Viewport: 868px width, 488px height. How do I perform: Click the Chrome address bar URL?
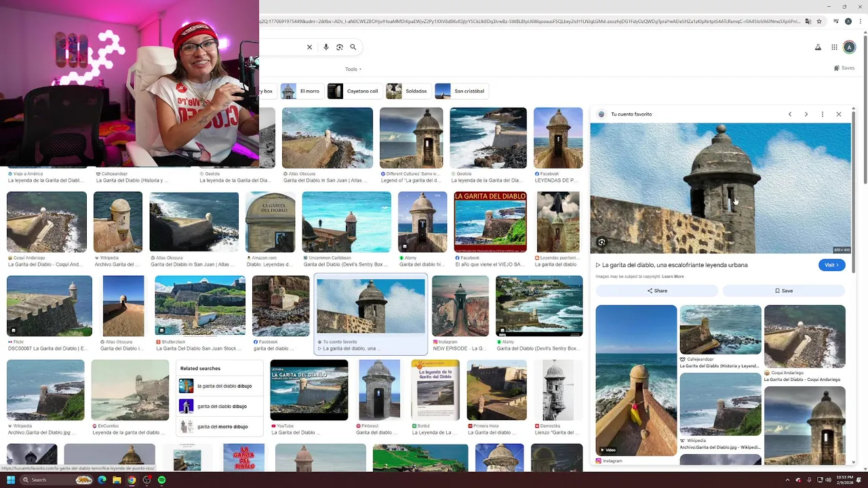(x=529, y=22)
